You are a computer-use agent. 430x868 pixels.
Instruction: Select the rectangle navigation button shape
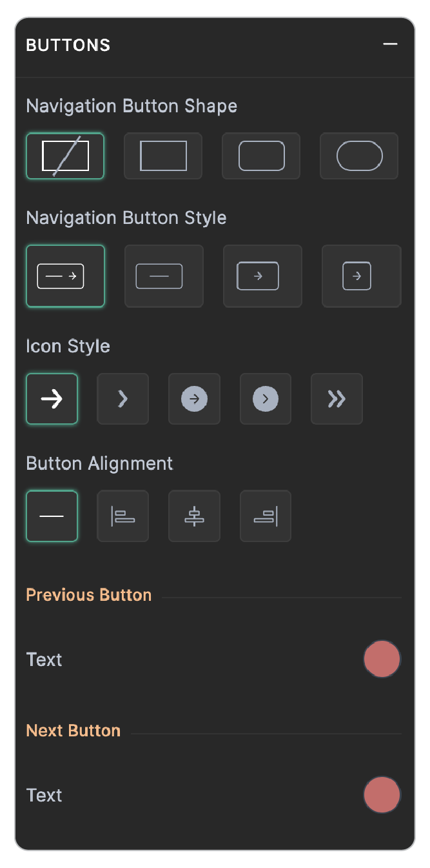tap(162, 156)
